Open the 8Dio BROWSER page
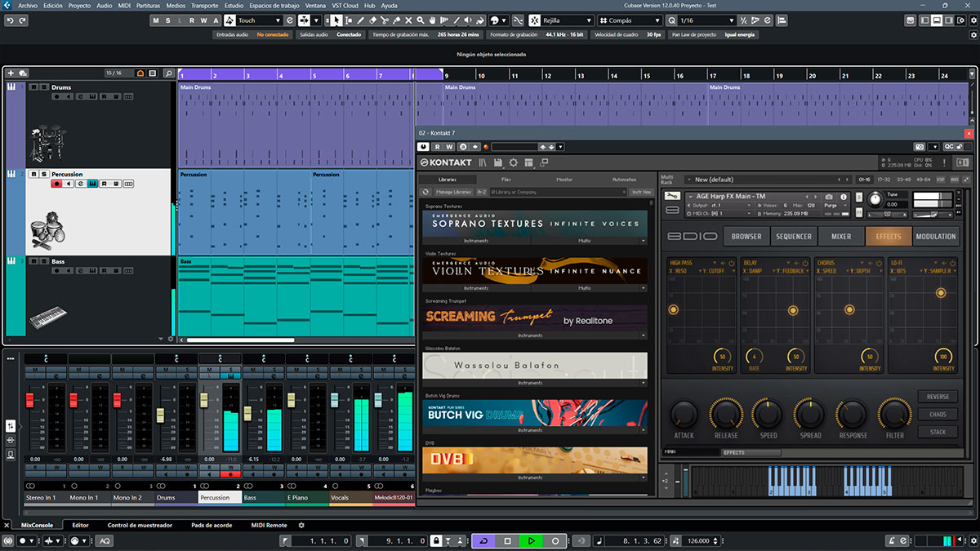The width and height of the screenshot is (980, 551). [746, 237]
